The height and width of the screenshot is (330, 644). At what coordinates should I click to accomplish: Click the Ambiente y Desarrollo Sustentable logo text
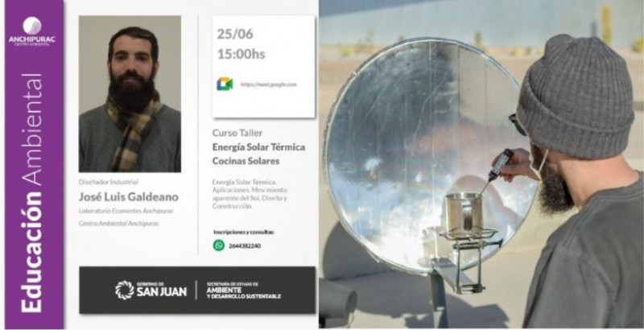point(244,291)
